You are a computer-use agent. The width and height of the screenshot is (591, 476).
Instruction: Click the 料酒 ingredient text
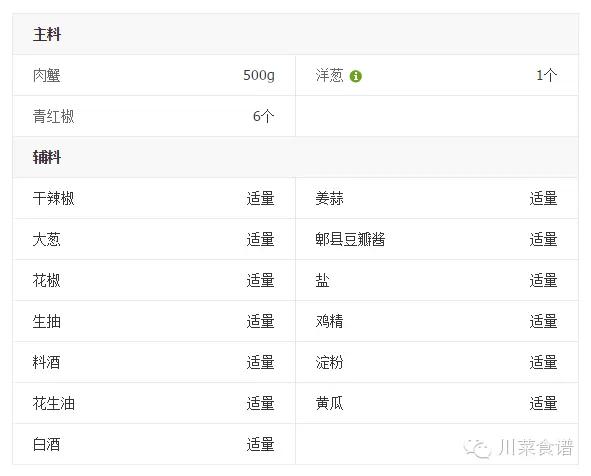point(46,363)
